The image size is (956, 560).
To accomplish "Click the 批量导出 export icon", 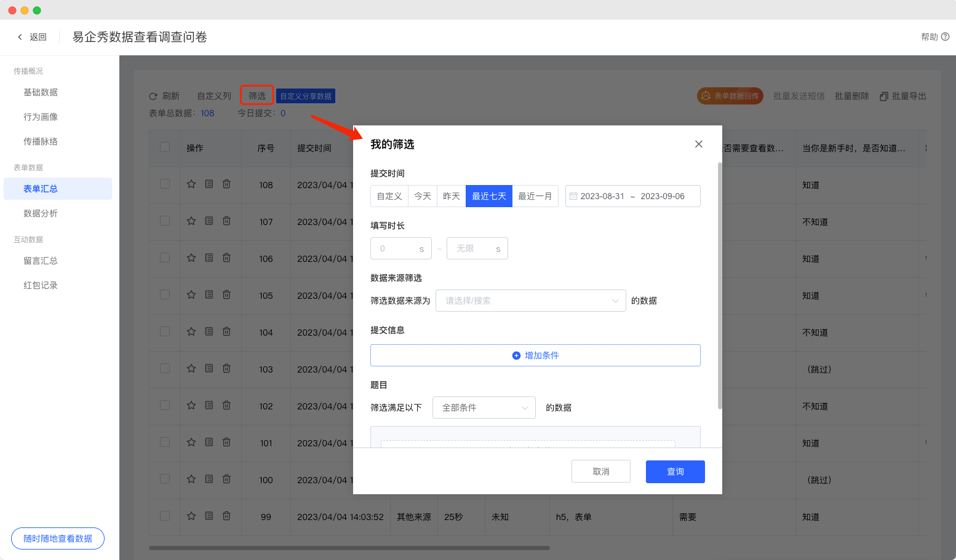I will (x=884, y=97).
